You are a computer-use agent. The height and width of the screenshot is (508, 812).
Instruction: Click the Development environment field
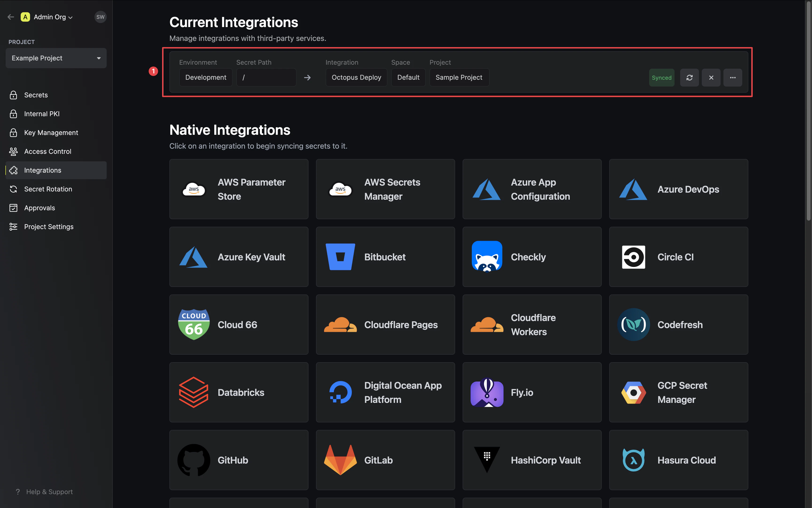(x=206, y=77)
